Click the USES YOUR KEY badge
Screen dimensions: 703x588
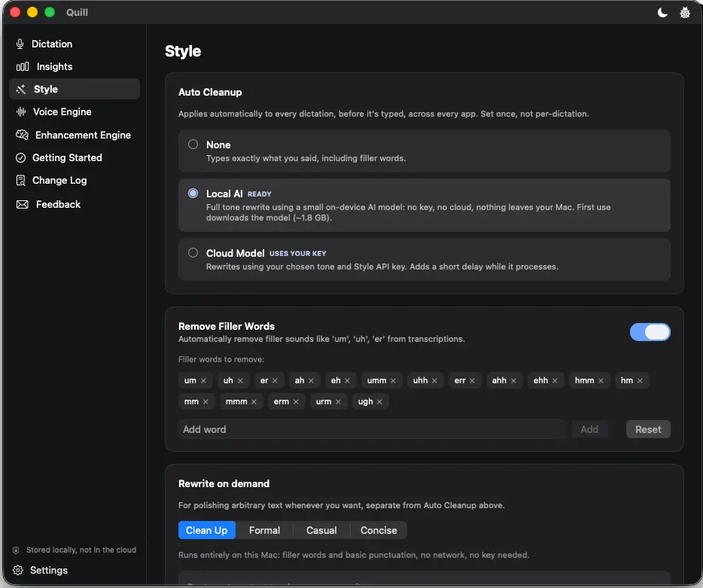[298, 254]
